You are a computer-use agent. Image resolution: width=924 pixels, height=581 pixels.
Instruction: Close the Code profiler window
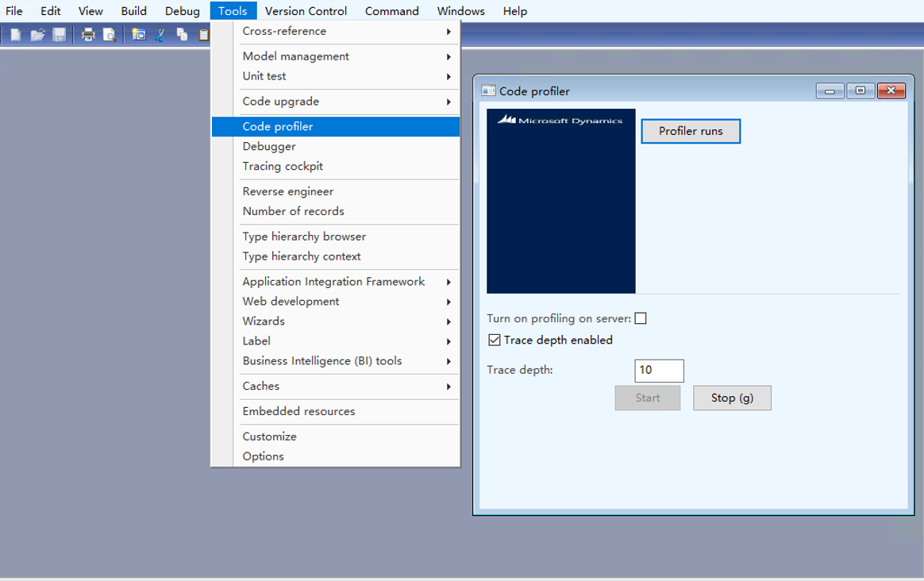891,90
